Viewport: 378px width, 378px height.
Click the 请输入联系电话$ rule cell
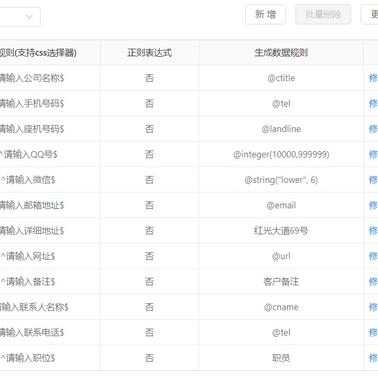tap(50, 333)
